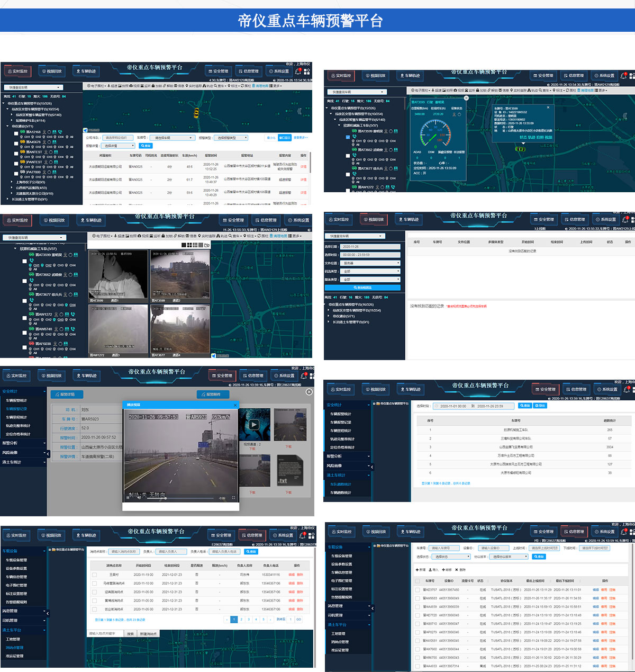Click the 导出 button above the 渣土车 statistics table
Image resolution: width=635 pixels, height=672 pixels.
540,406
